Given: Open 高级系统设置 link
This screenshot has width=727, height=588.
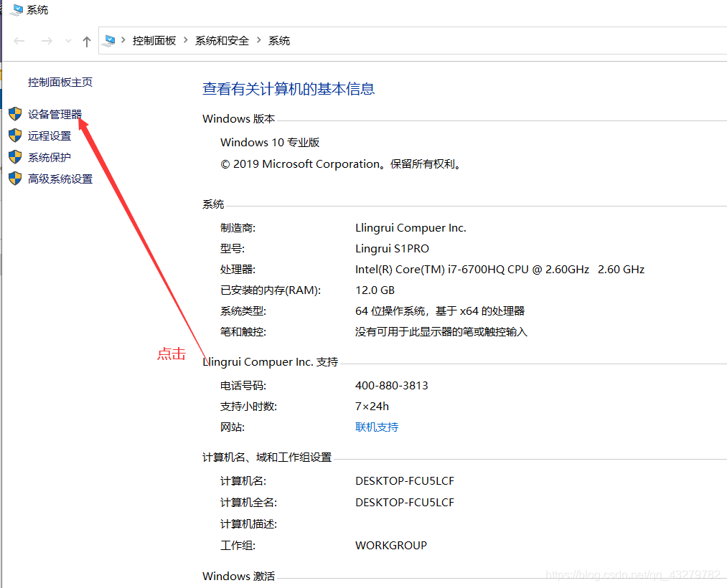Looking at the screenshot, I should pyautogui.click(x=60, y=179).
